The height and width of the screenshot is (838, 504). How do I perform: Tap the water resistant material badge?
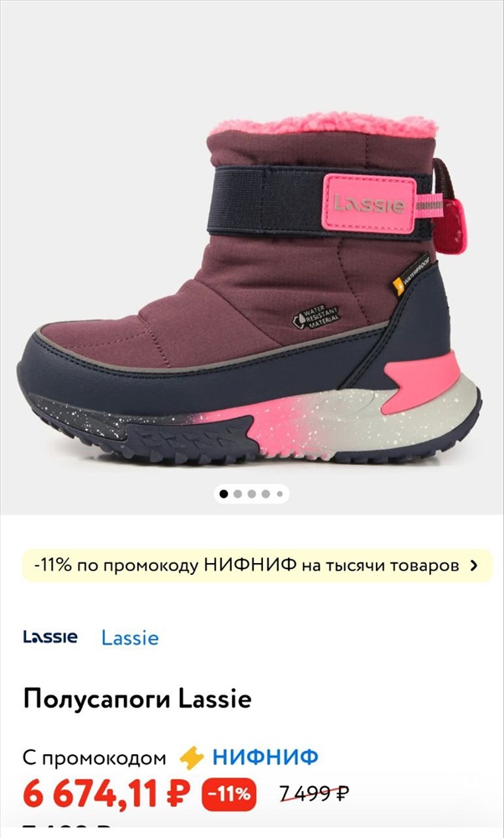[x=316, y=317]
